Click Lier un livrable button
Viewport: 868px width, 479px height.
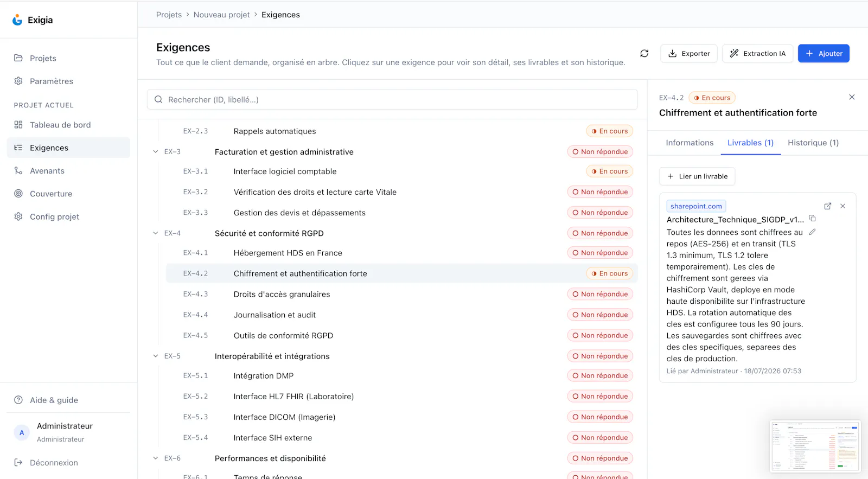click(697, 176)
